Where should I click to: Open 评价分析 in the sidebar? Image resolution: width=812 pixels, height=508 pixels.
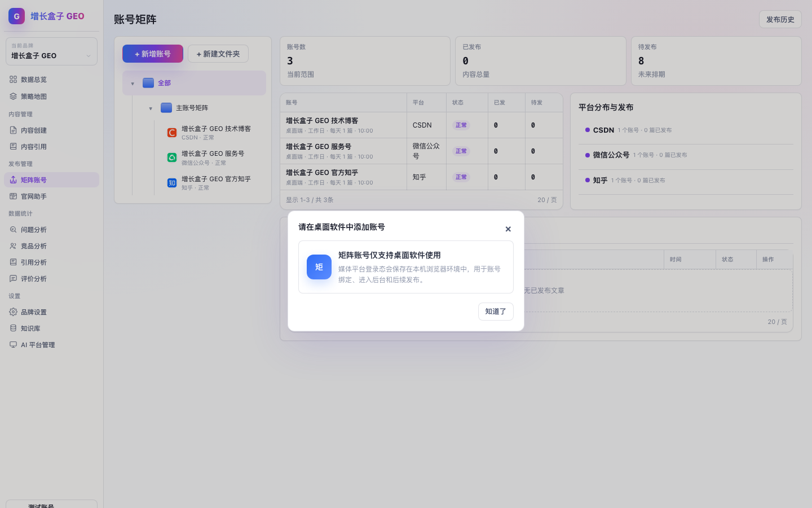51,279
